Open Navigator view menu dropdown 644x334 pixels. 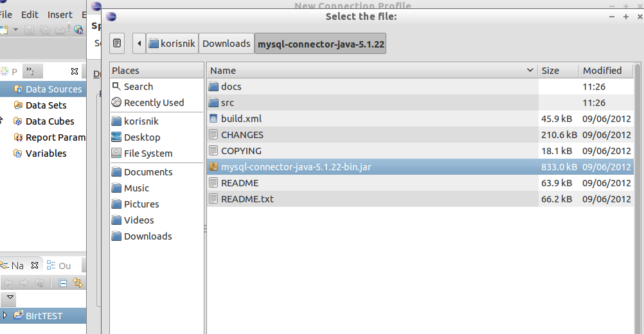10,297
